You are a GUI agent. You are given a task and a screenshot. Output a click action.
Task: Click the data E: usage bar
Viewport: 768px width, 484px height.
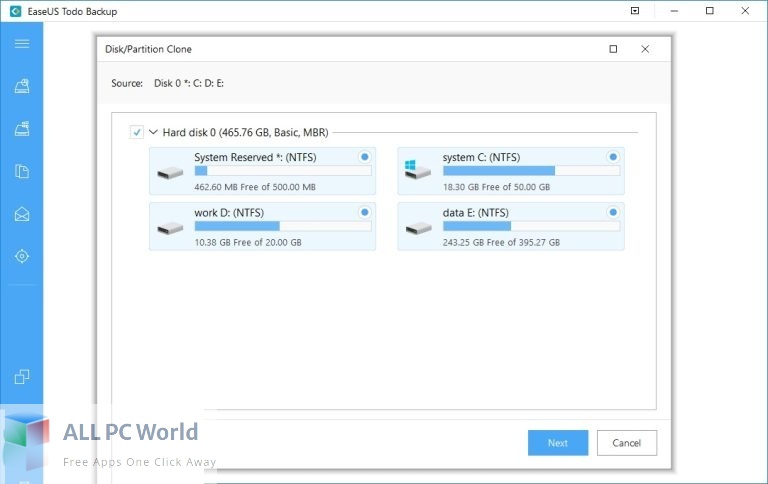tap(531, 226)
